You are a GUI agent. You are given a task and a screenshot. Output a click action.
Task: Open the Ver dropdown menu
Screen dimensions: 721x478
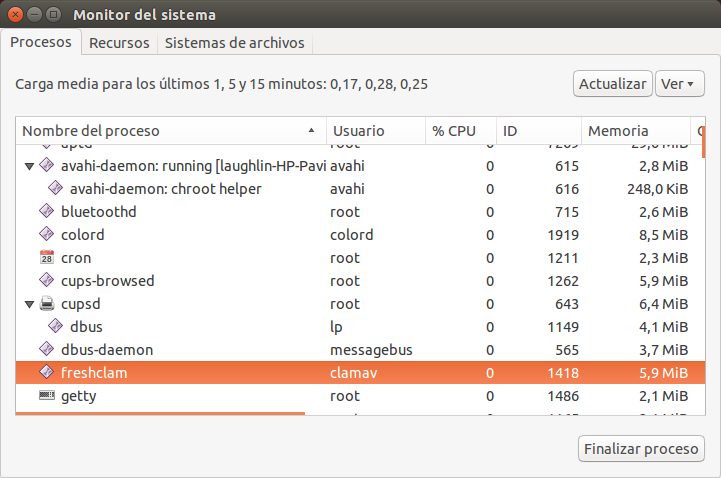pyautogui.click(x=680, y=84)
